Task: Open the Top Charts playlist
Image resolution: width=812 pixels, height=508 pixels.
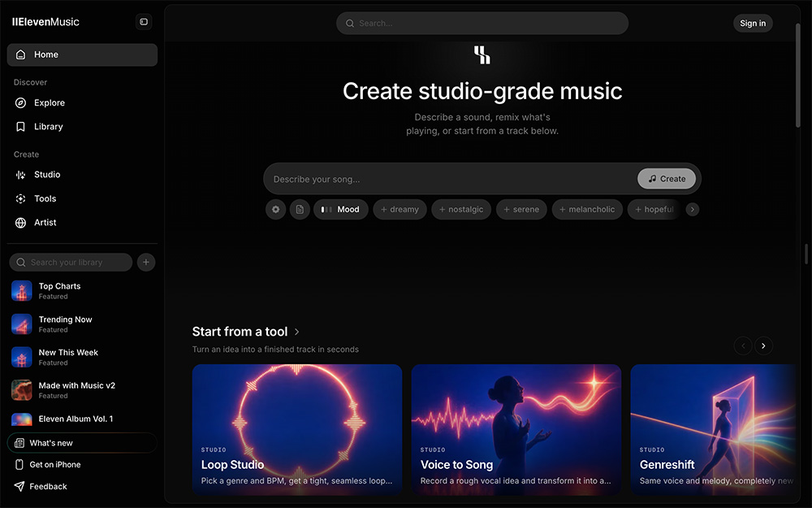Action: [82, 291]
